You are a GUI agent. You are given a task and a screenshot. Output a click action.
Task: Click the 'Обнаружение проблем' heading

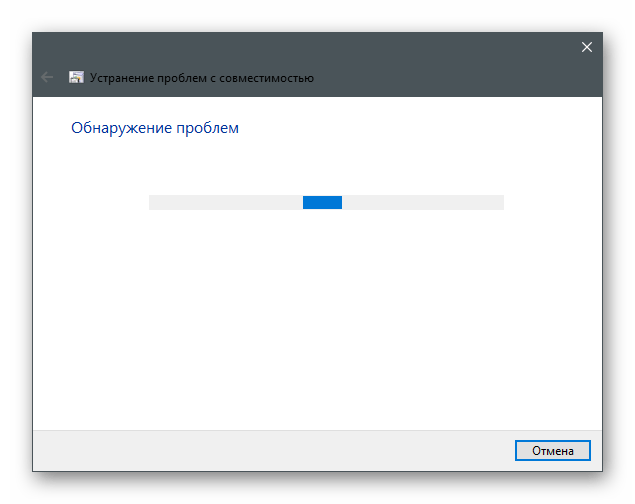tap(155, 128)
